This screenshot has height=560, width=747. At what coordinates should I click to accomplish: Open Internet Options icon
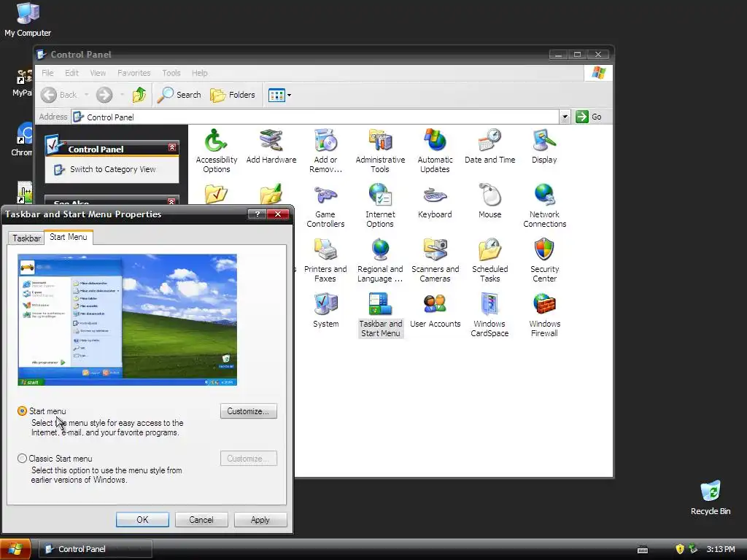coord(380,205)
